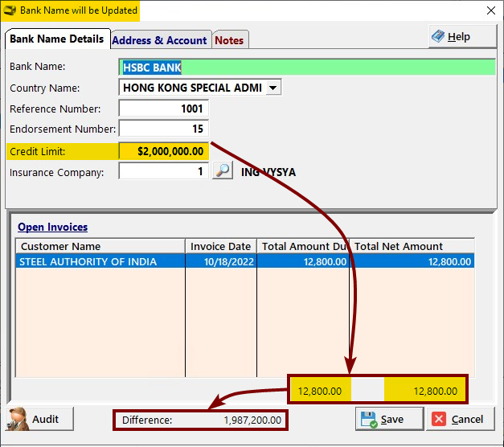The image size is (504, 447).
Task: Click the Reference Number field 1001
Action: click(164, 109)
